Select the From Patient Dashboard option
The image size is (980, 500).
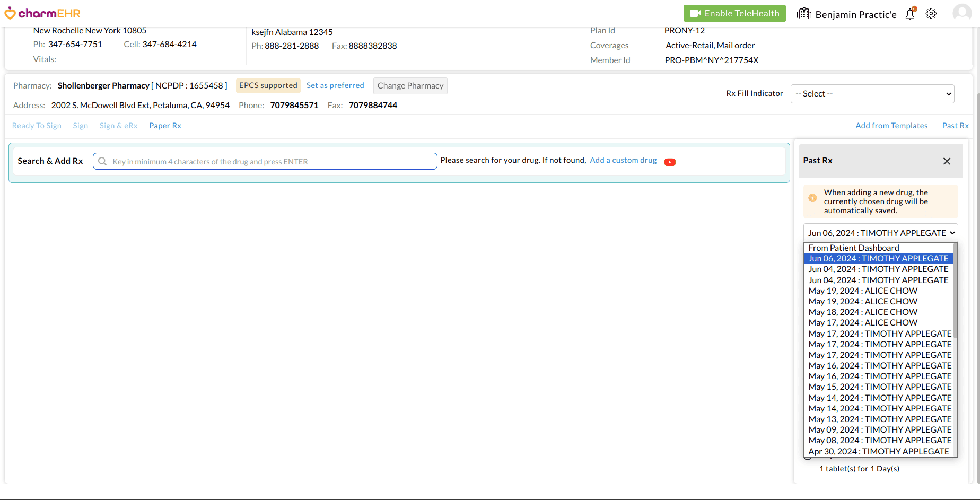click(853, 248)
